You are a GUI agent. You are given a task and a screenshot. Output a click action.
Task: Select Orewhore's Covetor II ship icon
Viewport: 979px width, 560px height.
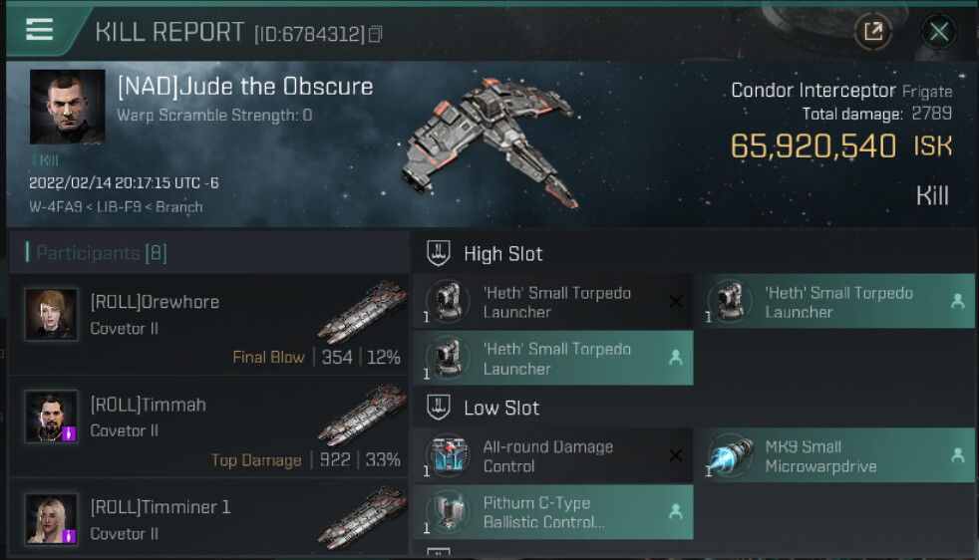coord(361,310)
